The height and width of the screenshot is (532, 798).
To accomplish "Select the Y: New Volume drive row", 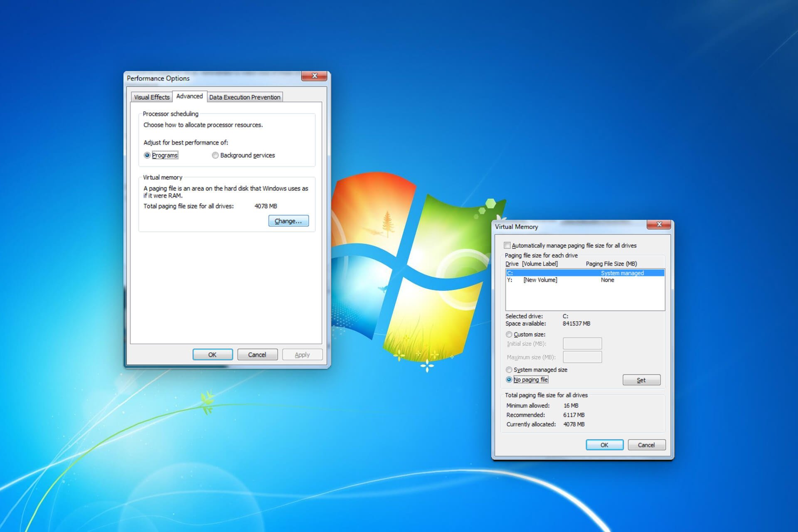I will pyautogui.click(x=585, y=280).
